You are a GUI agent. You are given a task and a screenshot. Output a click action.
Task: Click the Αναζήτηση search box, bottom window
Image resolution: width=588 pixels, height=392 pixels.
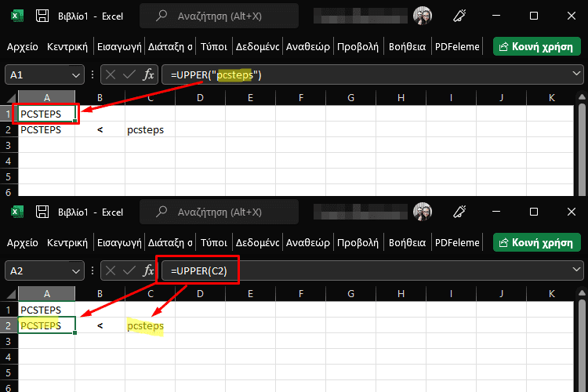click(x=219, y=212)
